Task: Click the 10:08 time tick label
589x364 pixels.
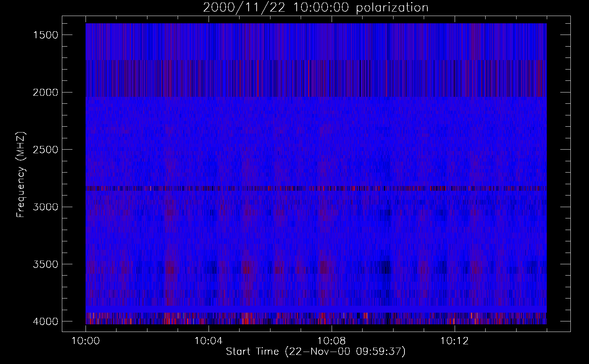Action: [x=331, y=341]
